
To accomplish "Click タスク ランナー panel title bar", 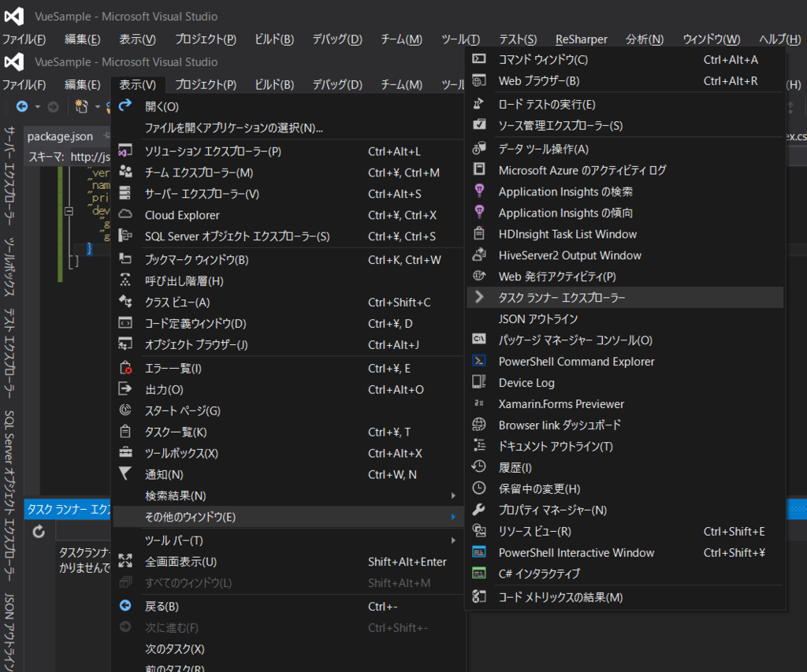I will [x=68, y=510].
